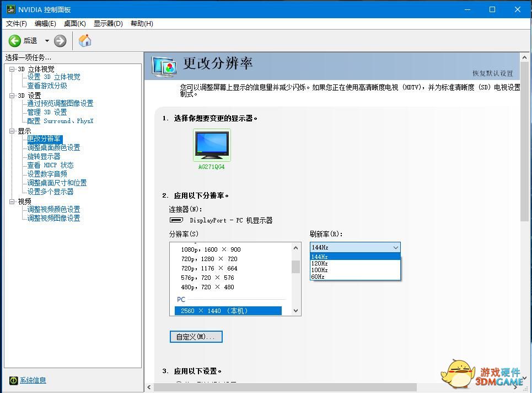The width and height of the screenshot is (532, 393).
Task: Open the 帮助(H) menu
Action: 142,23
